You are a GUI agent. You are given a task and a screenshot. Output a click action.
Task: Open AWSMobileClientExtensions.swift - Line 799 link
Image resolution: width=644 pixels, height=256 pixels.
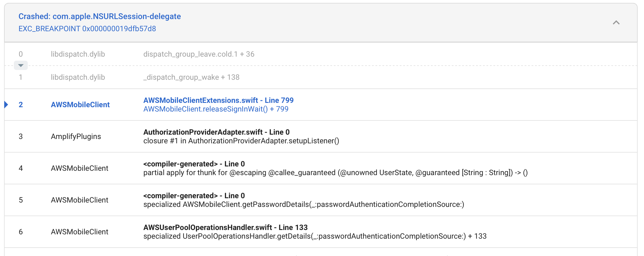pos(218,100)
